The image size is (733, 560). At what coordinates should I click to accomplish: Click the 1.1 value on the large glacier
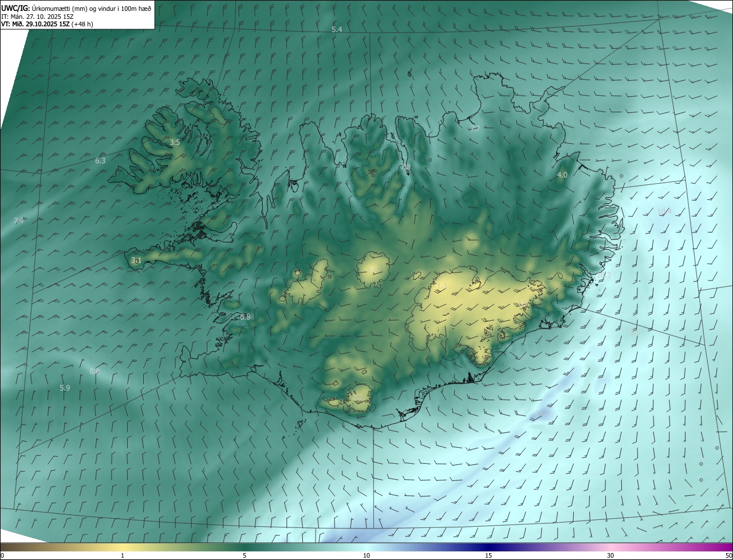coord(442,285)
